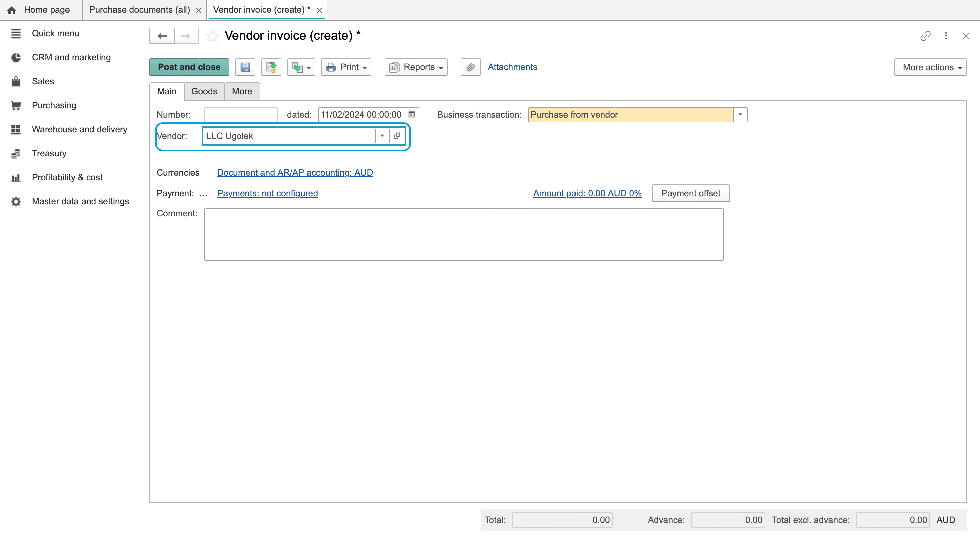The width and height of the screenshot is (980, 539).
Task: Open the Reports dropdown menu
Action: [x=416, y=67]
